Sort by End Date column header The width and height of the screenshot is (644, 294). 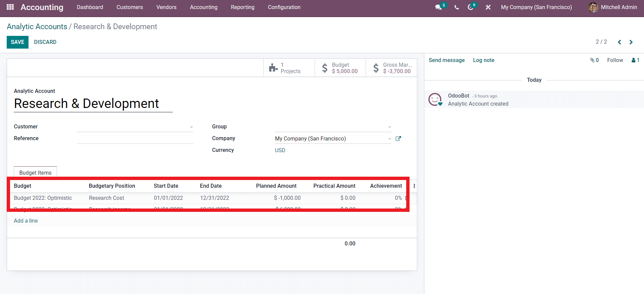pyautogui.click(x=211, y=186)
